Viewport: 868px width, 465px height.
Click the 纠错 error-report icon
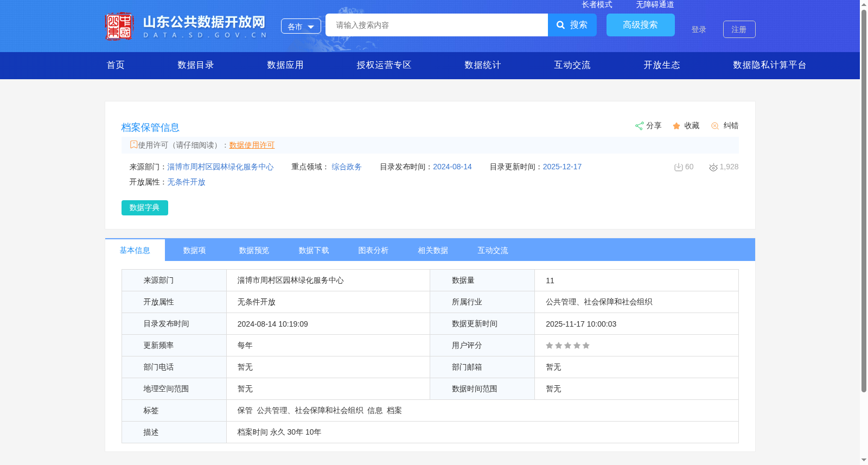click(x=715, y=126)
